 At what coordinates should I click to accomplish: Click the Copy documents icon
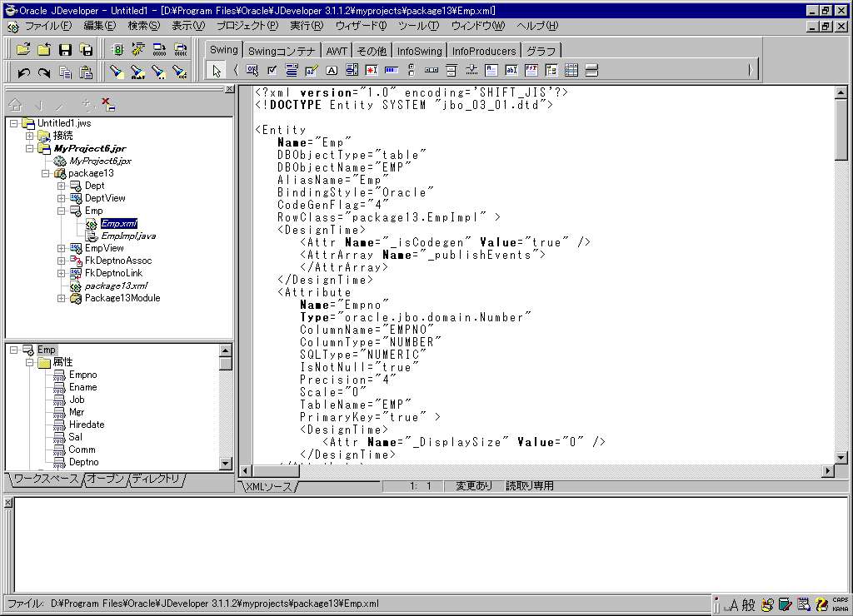pyautogui.click(x=65, y=72)
